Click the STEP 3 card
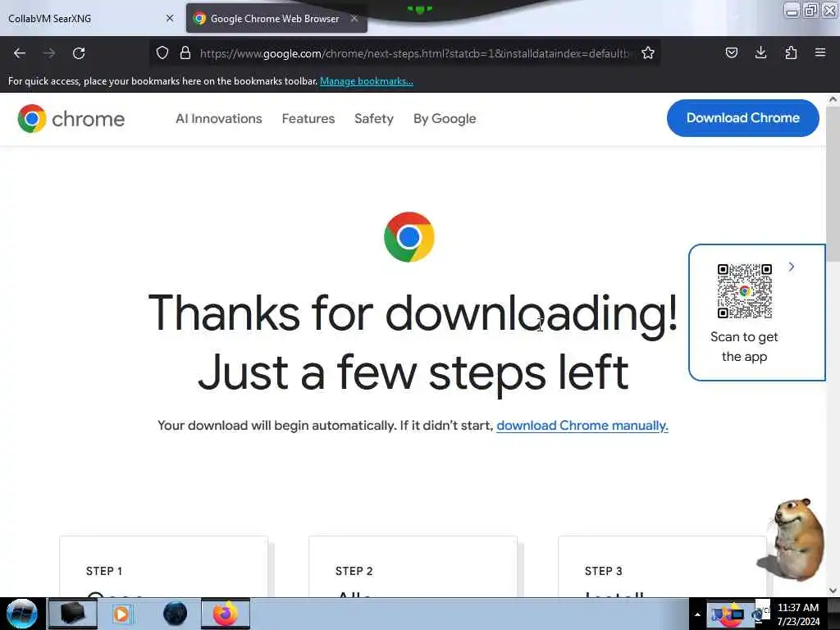 tap(662, 566)
